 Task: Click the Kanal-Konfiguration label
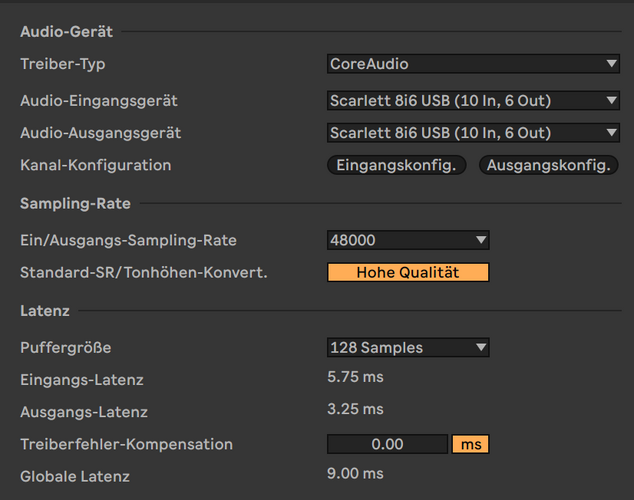pos(96,165)
